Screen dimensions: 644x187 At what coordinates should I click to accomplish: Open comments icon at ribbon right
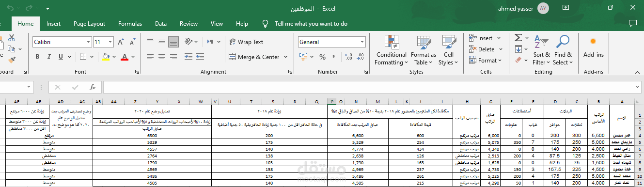click(x=632, y=23)
